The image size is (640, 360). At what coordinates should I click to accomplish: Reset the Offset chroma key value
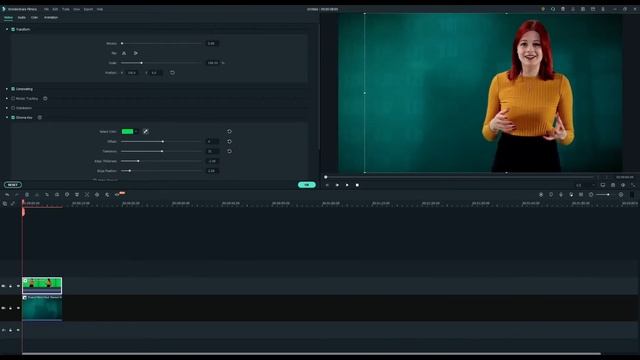(x=229, y=141)
